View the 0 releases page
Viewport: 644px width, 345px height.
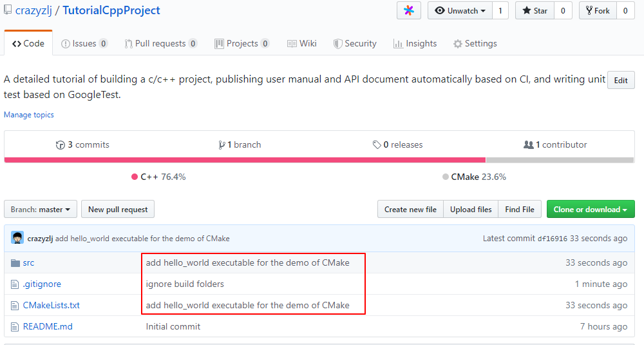click(397, 144)
